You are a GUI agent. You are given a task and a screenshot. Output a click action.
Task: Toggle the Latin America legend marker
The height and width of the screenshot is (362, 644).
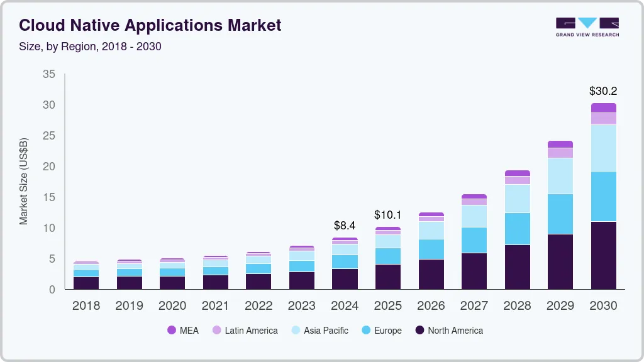216,331
